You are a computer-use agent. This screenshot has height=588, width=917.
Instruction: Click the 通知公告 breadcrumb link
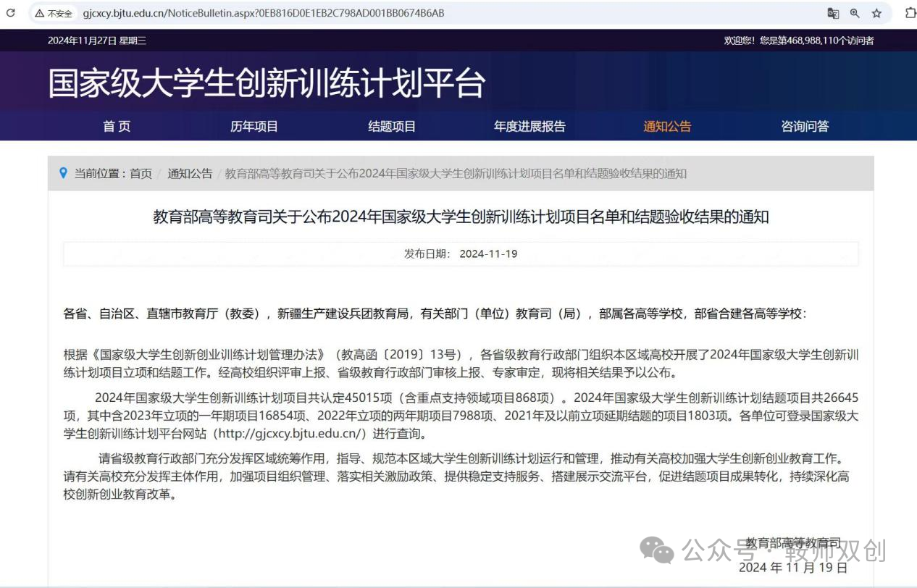pyautogui.click(x=190, y=173)
